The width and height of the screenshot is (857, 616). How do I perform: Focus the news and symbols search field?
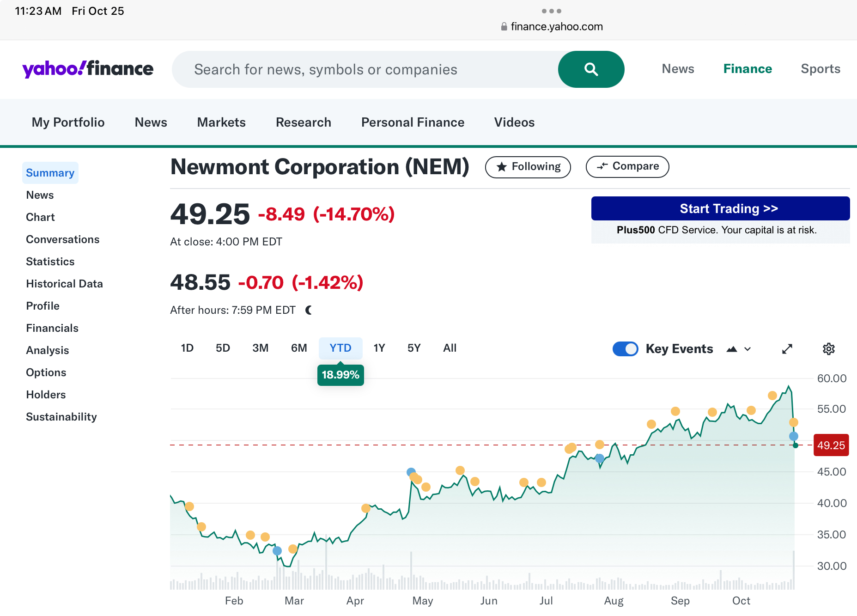[365, 69]
